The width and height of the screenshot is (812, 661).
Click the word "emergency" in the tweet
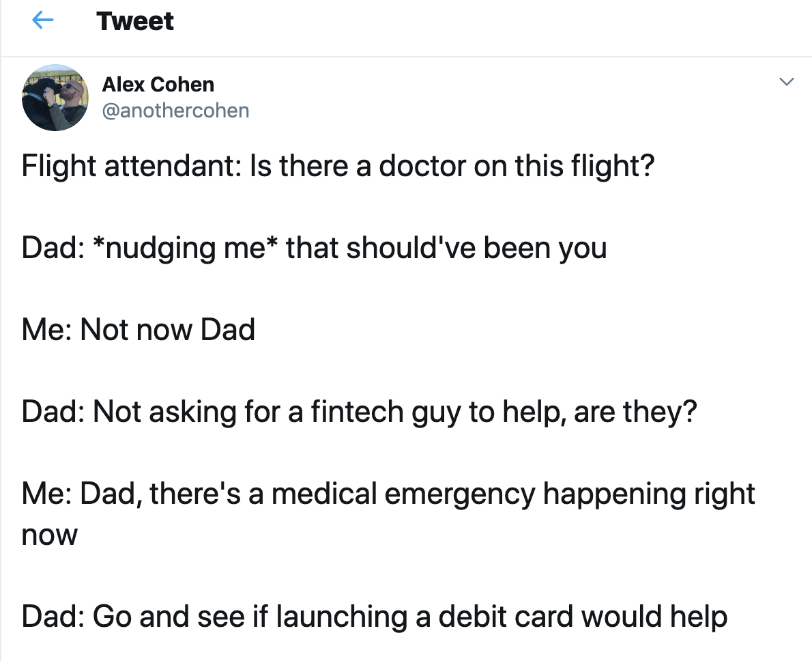(x=460, y=494)
